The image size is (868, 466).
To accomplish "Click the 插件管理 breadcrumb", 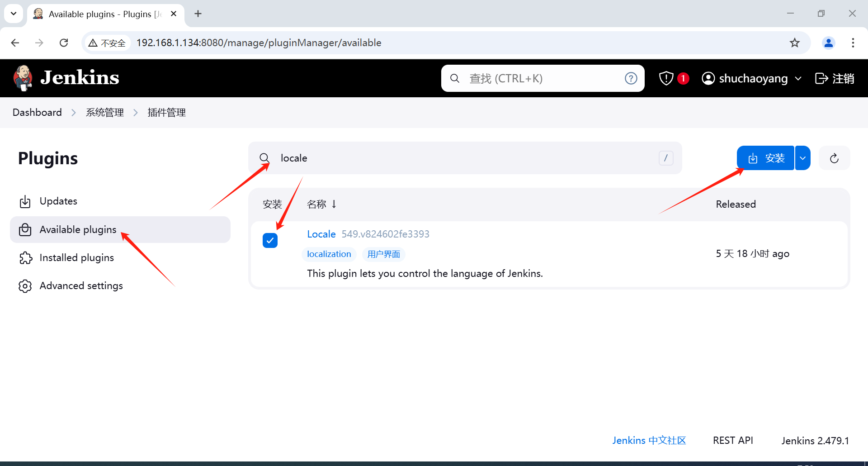I will [166, 113].
